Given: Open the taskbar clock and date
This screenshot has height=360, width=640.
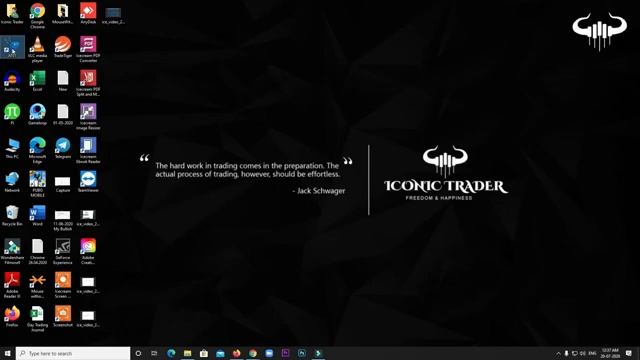Looking at the screenshot, I should [610, 353].
